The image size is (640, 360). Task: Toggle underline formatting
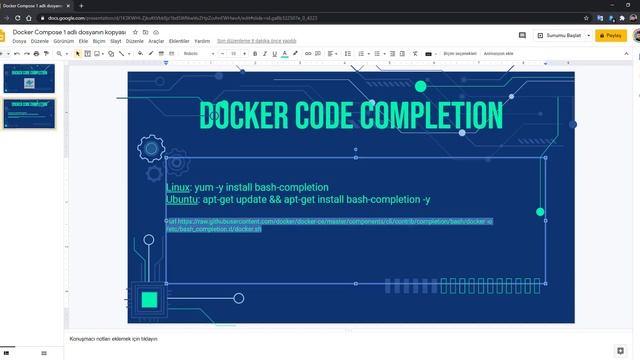275,53
